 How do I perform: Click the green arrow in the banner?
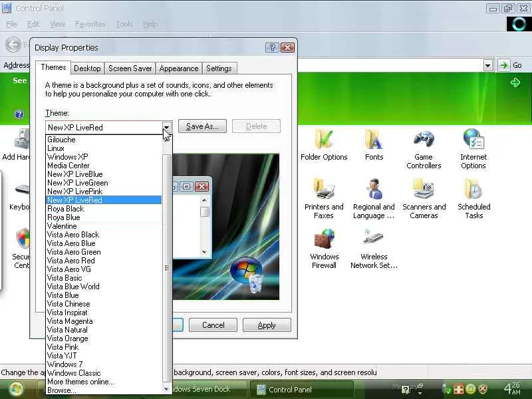tap(515, 82)
